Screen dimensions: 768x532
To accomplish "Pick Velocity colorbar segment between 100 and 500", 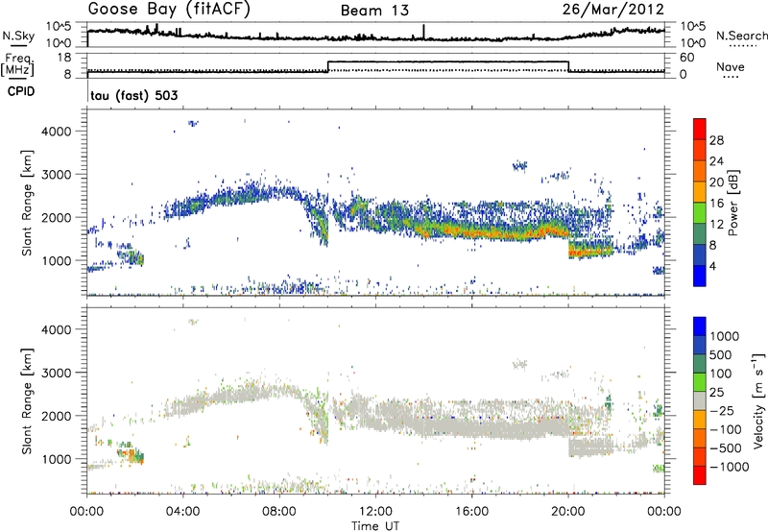I will [x=700, y=364].
